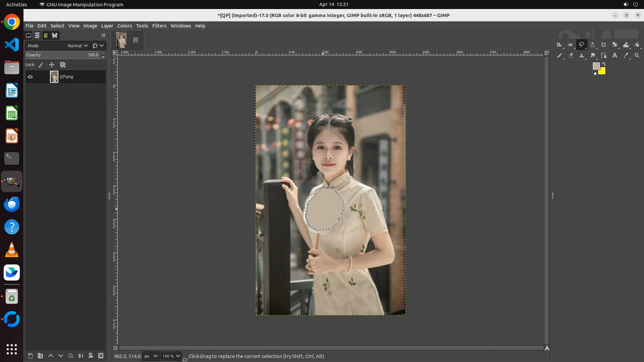This screenshot has width=644, height=362.
Task: Open the layer Mode Normal dropdown
Action: [77, 46]
